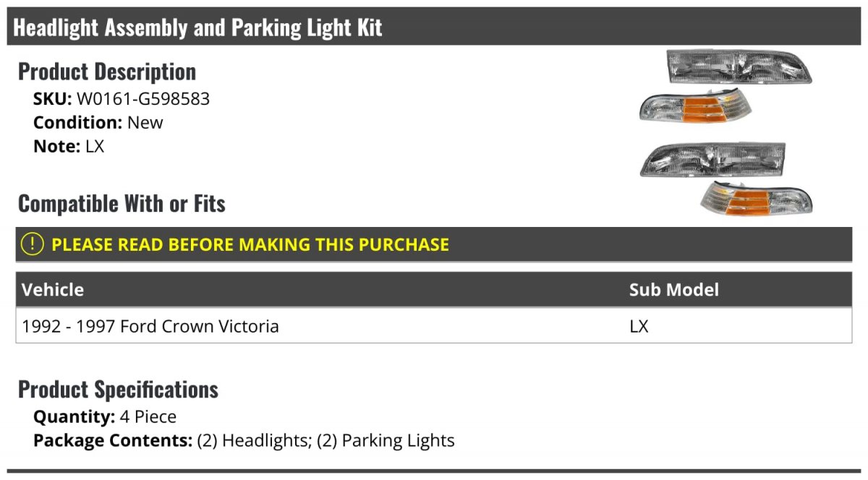Click the Package Contents text line
The image size is (868, 480).
(x=244, y=440)
